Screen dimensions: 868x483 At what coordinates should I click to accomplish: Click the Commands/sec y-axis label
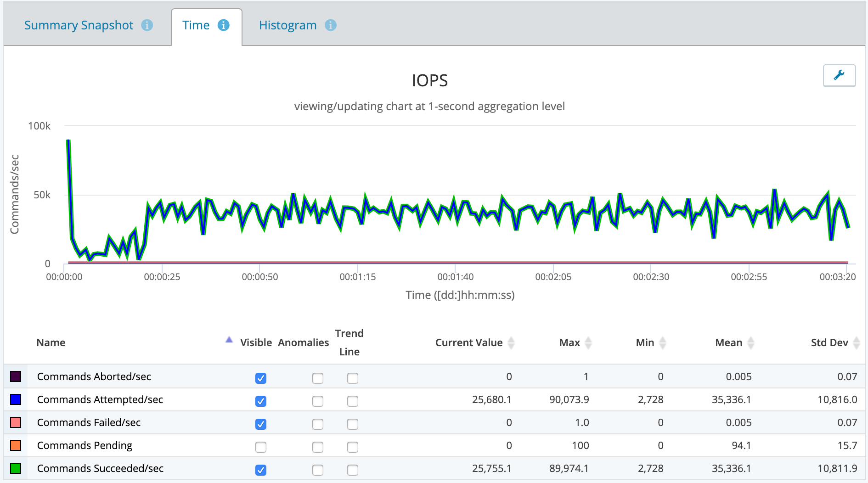click(15, 194)
